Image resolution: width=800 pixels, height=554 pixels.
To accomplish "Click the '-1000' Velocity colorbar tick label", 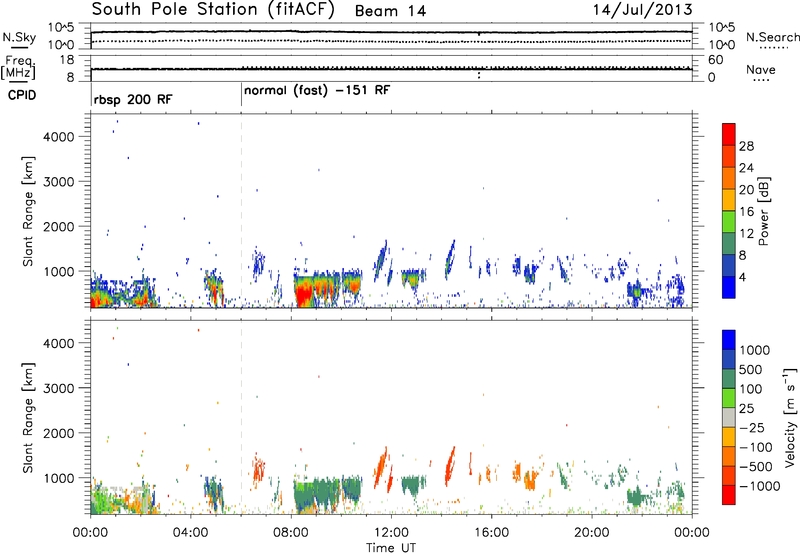I will point(759,486).
